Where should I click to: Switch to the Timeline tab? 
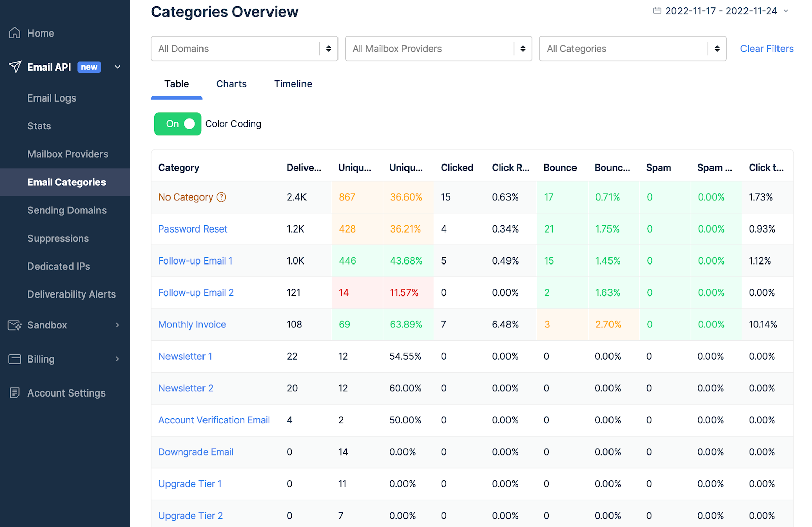click(293, 84)
